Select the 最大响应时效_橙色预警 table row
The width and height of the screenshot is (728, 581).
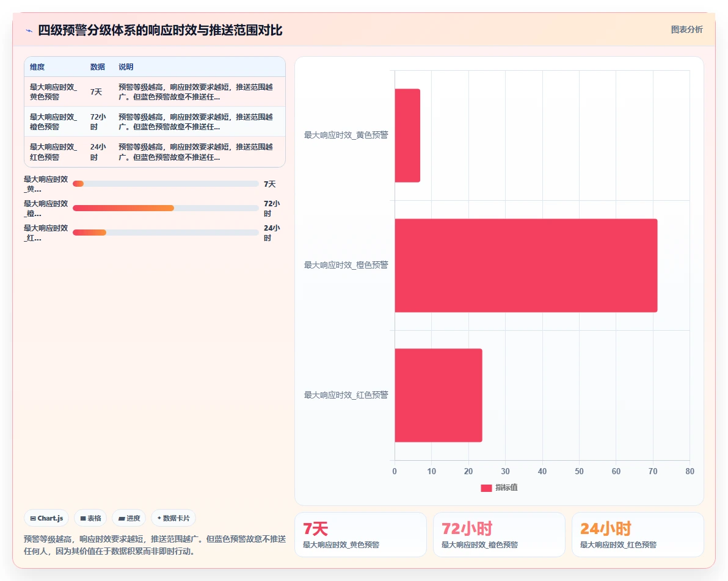point(155,121)
